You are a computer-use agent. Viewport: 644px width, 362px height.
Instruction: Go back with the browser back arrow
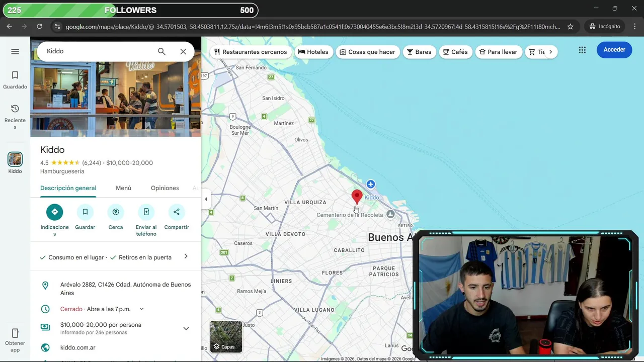[9, 26]
